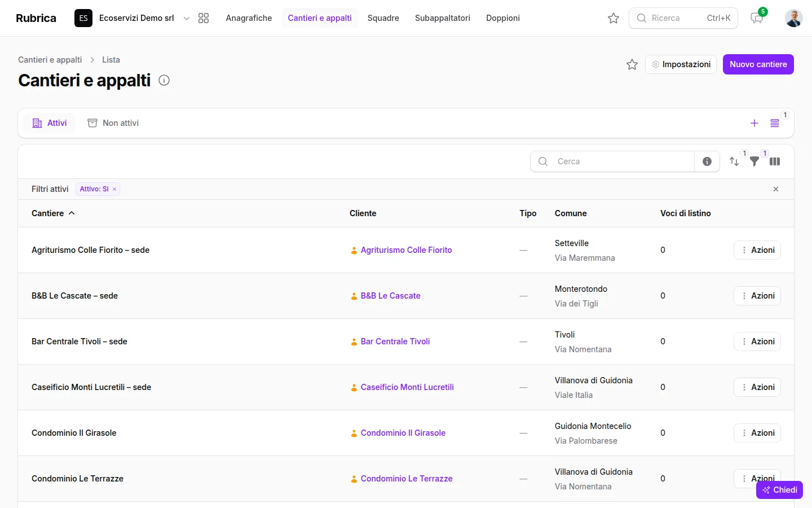Open the Subappaltatori menu item
This screenshot has width=812, height=508.
[443, 18]
